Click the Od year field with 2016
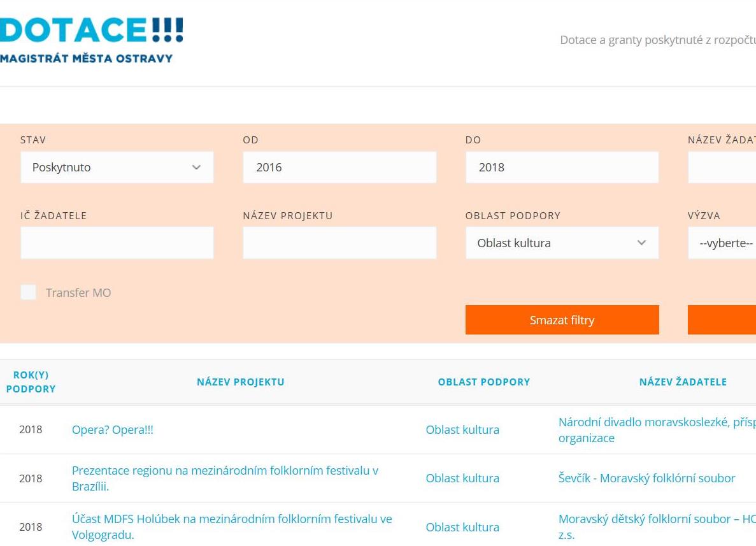Screen dimensions: 756x546 (x=339, y=168)
